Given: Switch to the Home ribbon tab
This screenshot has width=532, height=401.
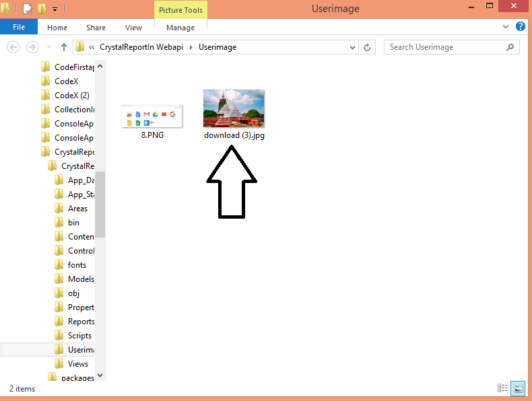Looking at the screenshot, I should coord(57,28).
